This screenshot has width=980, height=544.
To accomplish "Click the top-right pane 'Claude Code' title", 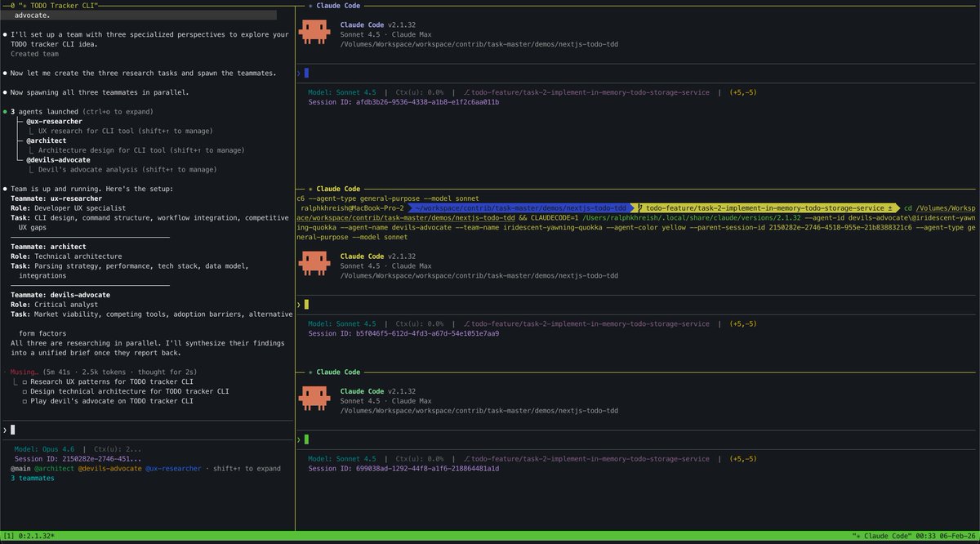I will pos(338,6).
